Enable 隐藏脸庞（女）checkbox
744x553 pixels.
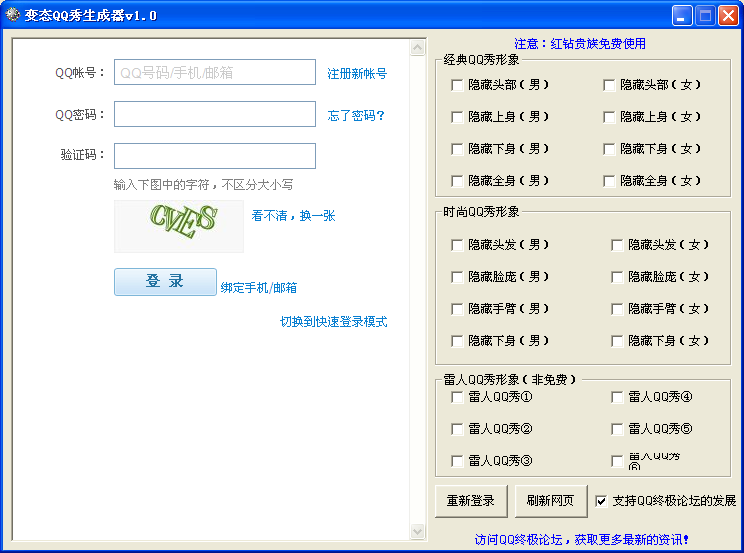(617, 277)
